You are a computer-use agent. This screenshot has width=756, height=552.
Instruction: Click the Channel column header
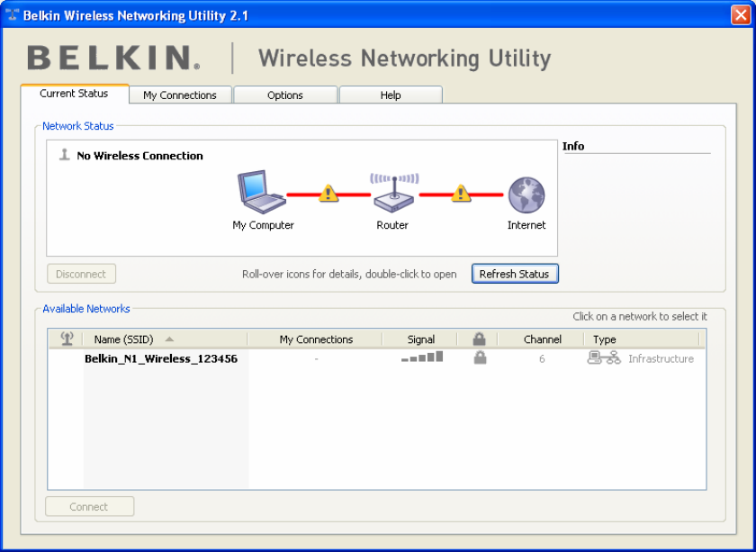point(543,339)
